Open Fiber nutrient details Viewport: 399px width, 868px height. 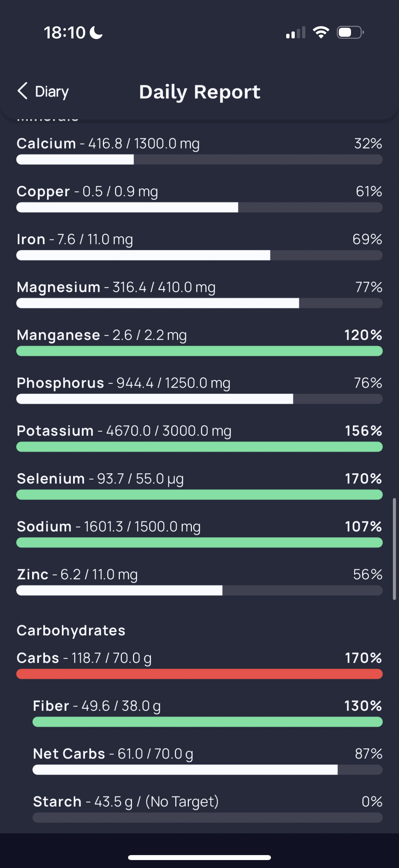tap(207, 712)
